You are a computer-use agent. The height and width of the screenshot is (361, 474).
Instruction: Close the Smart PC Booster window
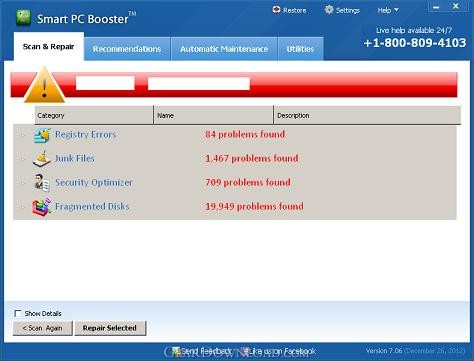tap(456, 6)
